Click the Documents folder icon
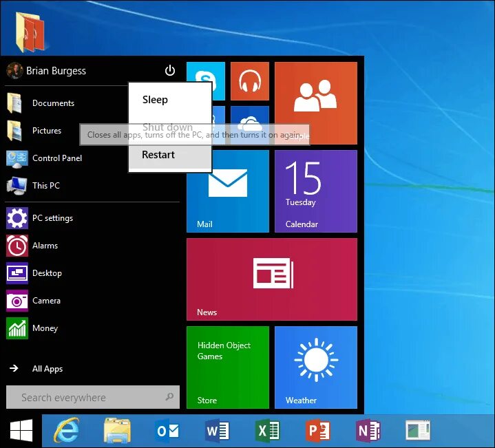This screenshot has width=495, height=448. [x=14, y=103]
